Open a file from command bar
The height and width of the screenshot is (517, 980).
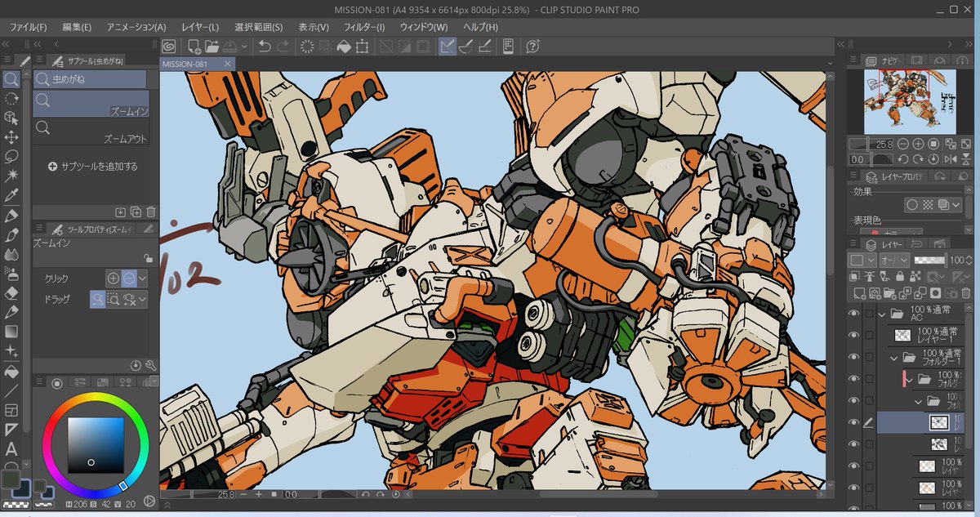(212, 47)
